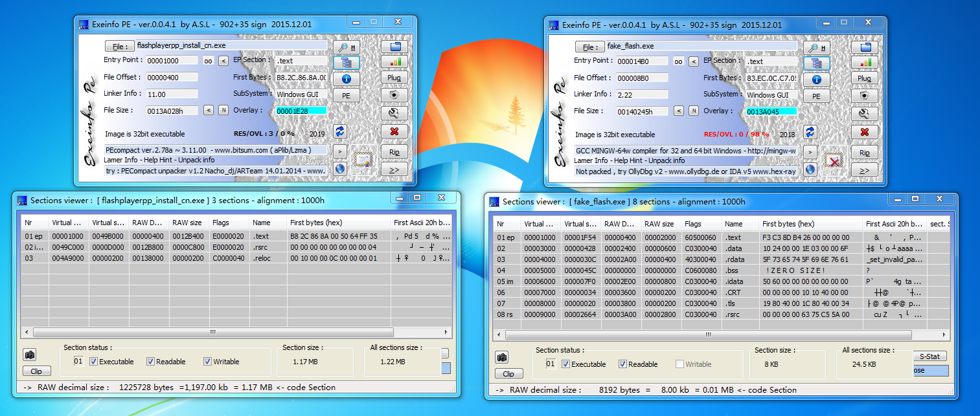This screenshot has width=980, height=416.
Task: Click PE button in flashplayerpp Exeinfo window
Action: coord(346,95)
